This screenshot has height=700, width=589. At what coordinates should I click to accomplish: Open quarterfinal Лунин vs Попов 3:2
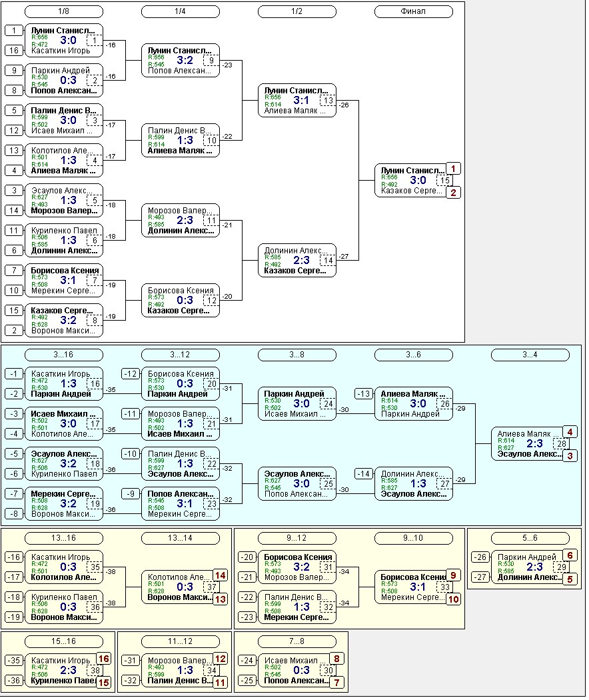[181, 60]
